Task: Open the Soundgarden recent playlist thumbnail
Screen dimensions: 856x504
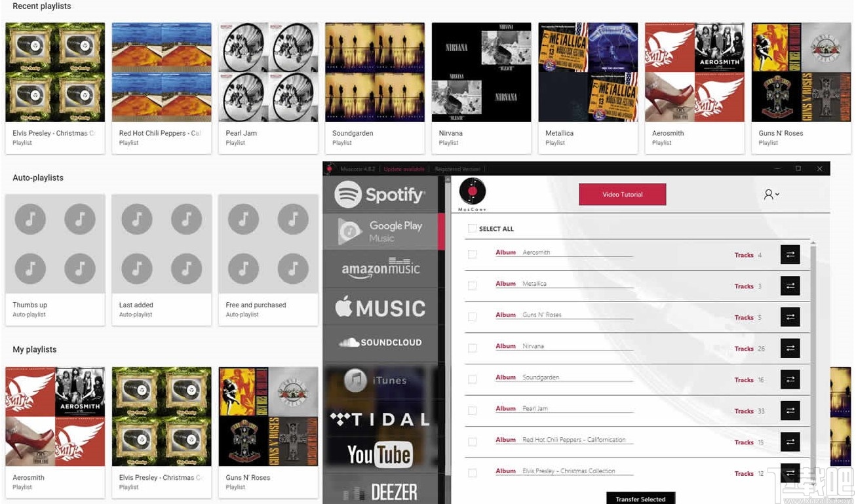Action: click(375, 72)
